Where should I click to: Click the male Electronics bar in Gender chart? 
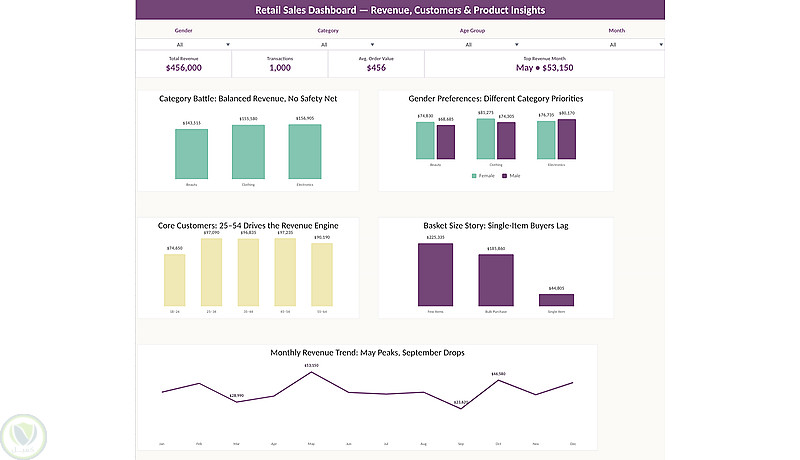coord(567,139)
